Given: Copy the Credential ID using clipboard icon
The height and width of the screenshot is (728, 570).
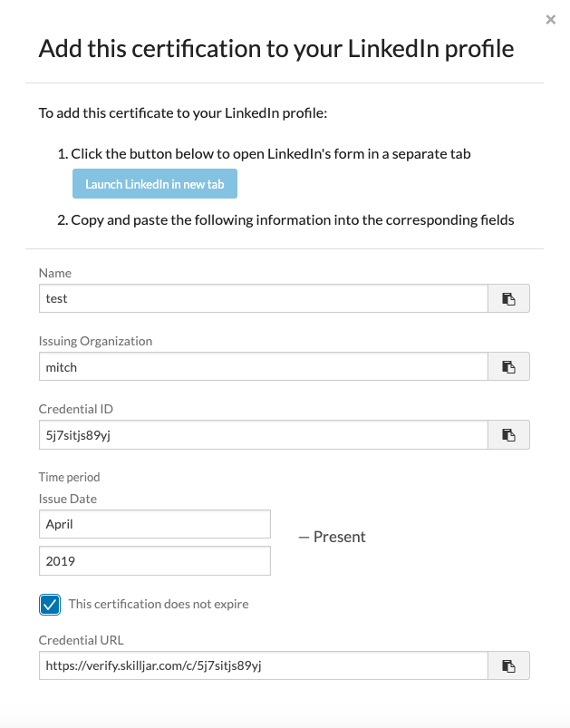Looking at the screenshot, I should tap(508, 435).
